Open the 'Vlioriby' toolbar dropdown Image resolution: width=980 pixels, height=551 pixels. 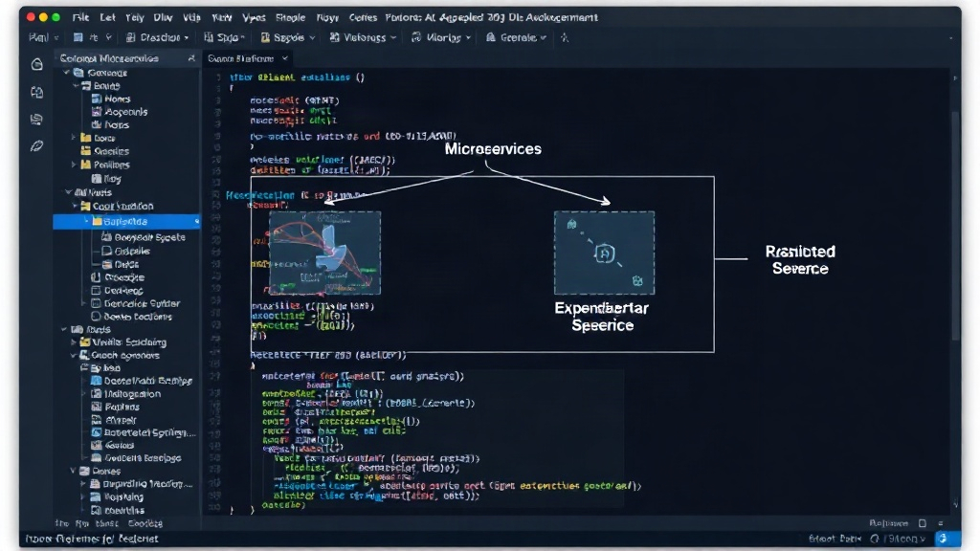[441, 37]
